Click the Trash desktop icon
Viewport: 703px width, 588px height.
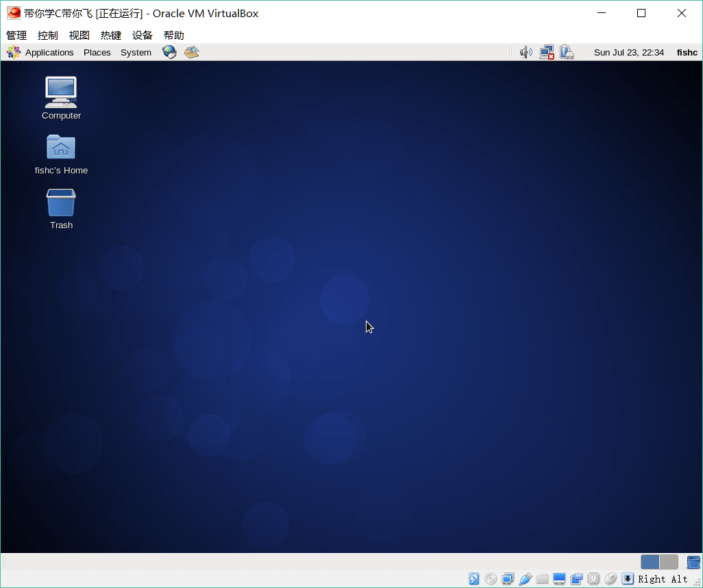pos(61,203)
